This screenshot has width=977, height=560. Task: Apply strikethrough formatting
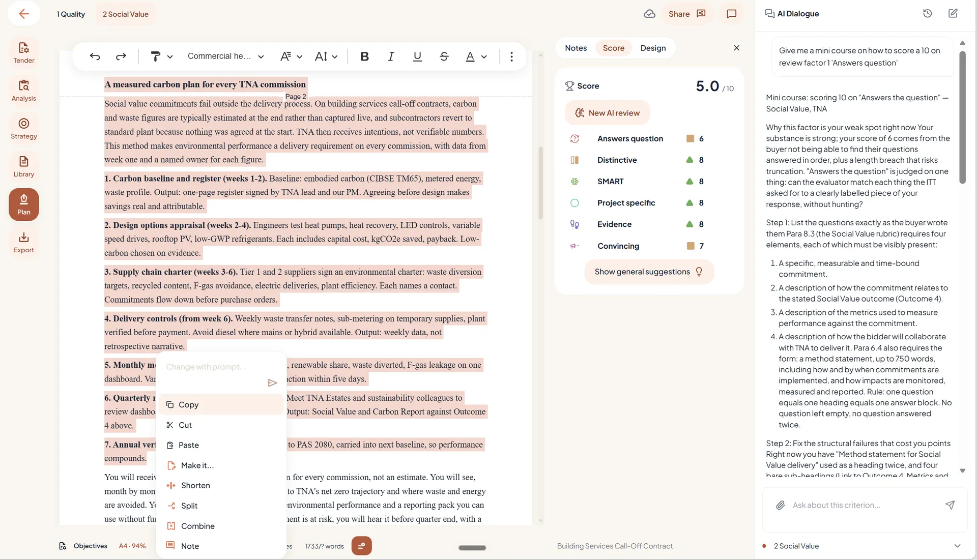pyautogui.click(x=444, y=56)
